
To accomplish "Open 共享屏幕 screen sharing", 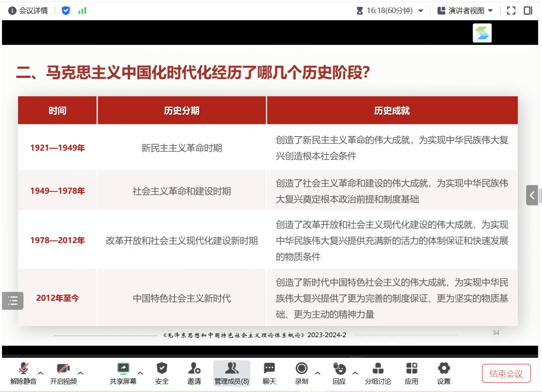I will coord(123,373).
